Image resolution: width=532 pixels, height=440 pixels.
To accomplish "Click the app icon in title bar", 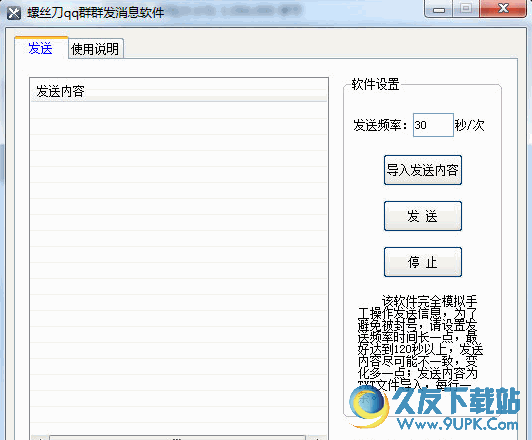I will point(14,13).
